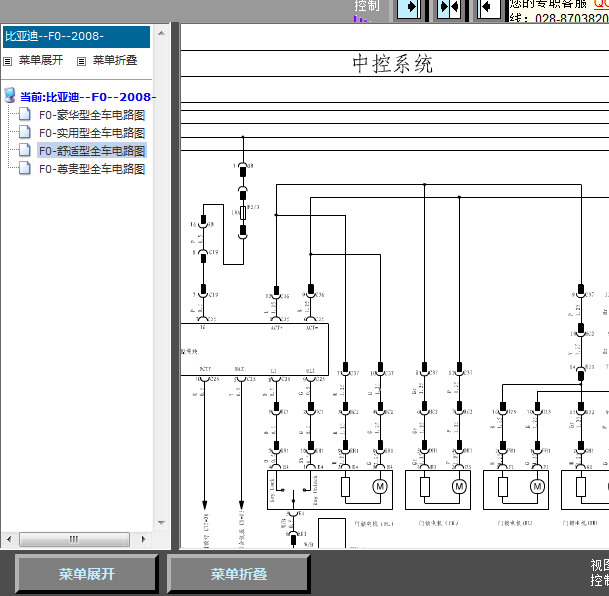609x596 pixels.
Task: Click sidebar vertical scrollbar down arrow
Action: tap(162, 523)
